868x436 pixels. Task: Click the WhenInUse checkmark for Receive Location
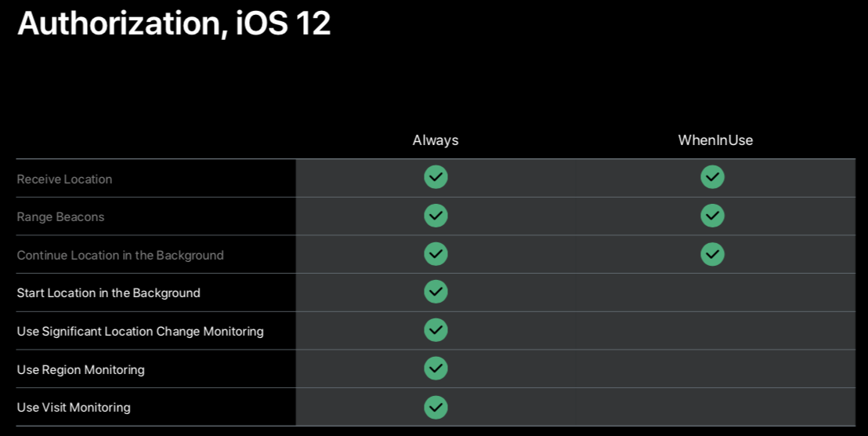point(712,177)
